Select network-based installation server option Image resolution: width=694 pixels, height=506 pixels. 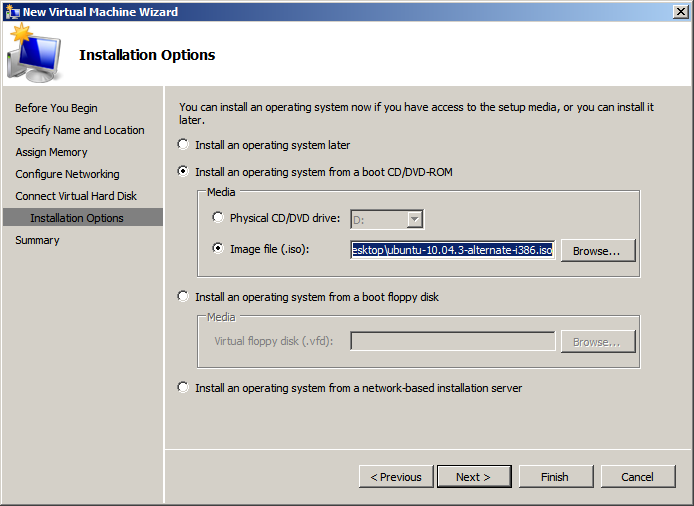point(183,388)
